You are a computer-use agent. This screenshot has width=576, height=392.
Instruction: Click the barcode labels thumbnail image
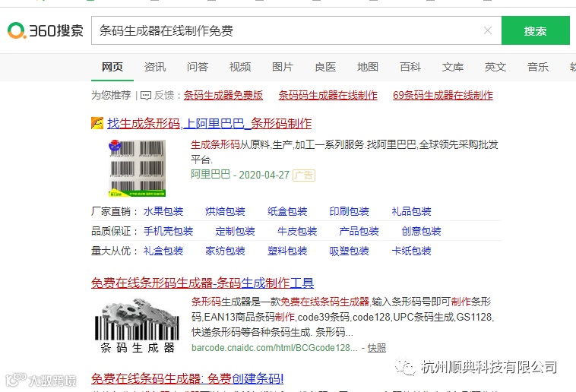point(137,168)
